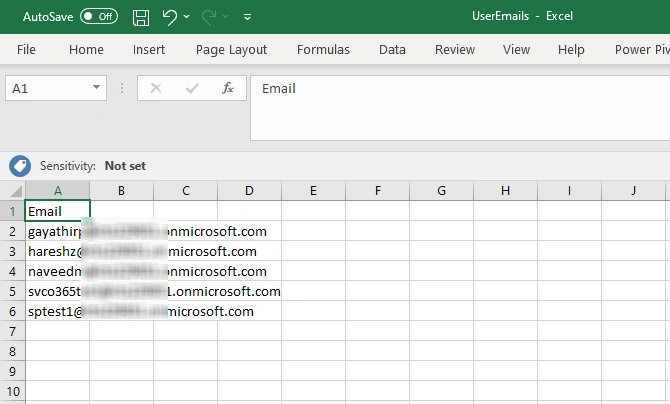Open the Redo history dropdown arrow
Image resolution: width=670 pixels, height=404 pixels.
(x=226, y=17)
